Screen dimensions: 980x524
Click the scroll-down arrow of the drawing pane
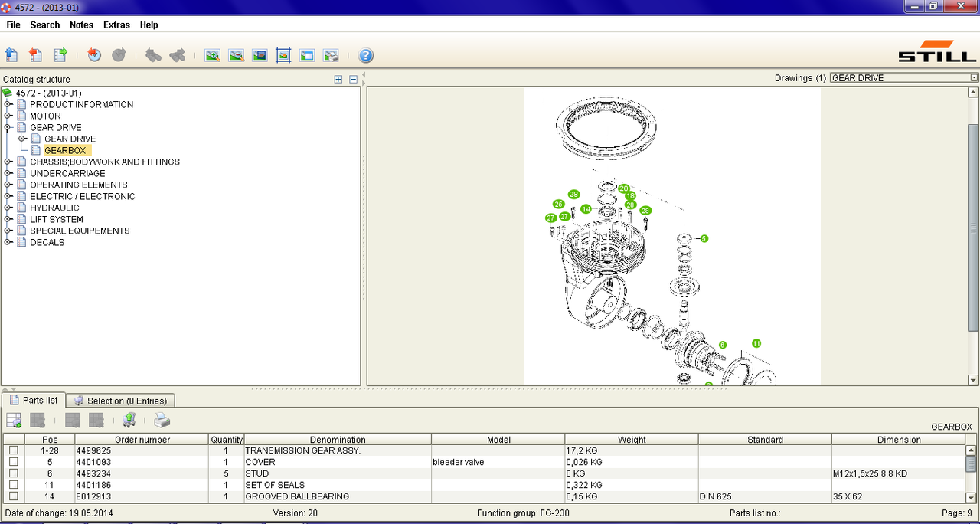click(x=973, y=380)
